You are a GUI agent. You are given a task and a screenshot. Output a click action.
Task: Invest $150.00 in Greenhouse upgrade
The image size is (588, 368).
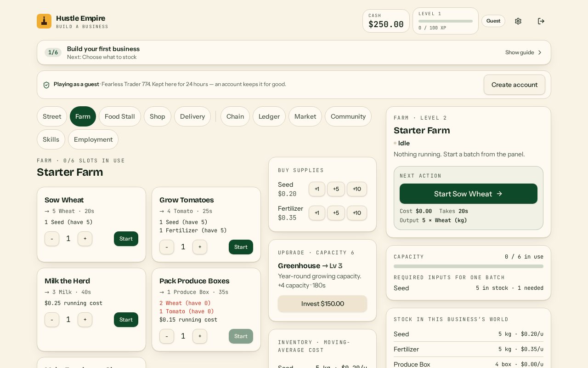click(x=322, y=304)
